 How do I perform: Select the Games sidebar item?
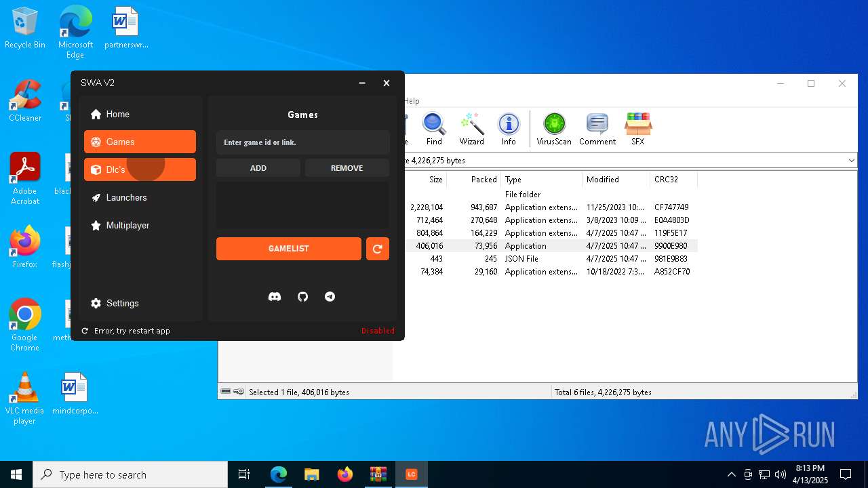140,142
